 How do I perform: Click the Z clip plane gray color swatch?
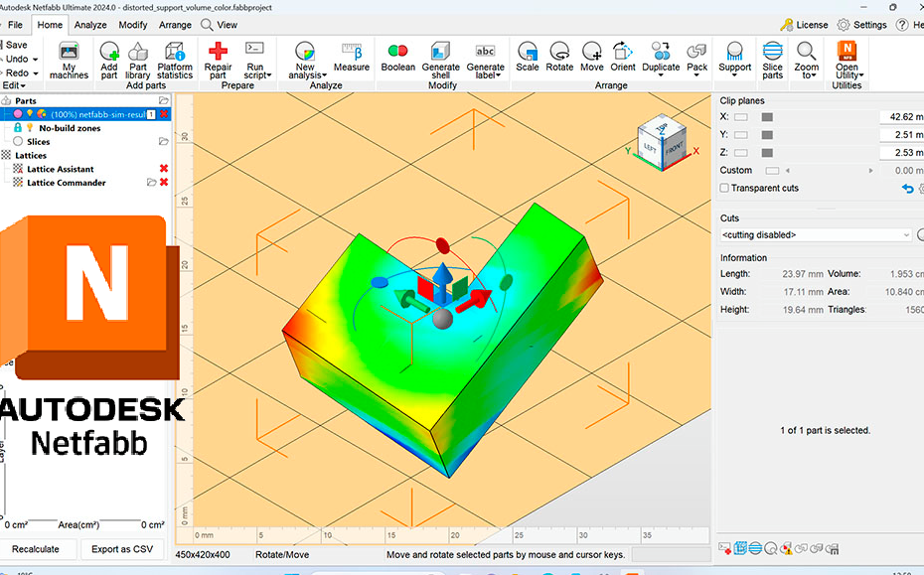pos(767,153)
